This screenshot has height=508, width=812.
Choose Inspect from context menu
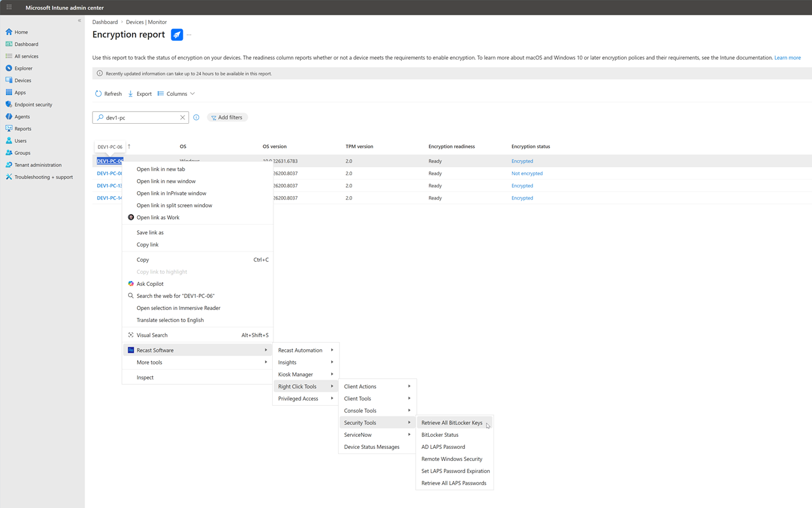pos(197,377)
